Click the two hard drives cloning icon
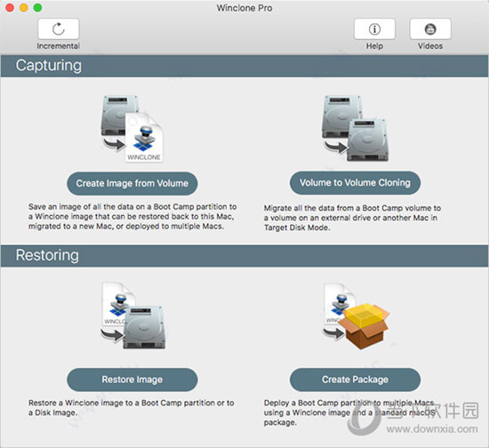 pyautogui.click(x=356, y=128)
